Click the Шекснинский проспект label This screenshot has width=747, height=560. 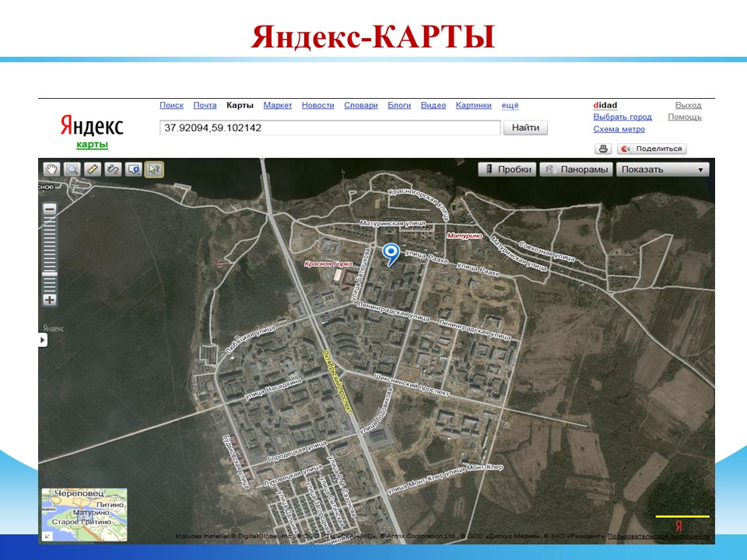click(411, 385)
